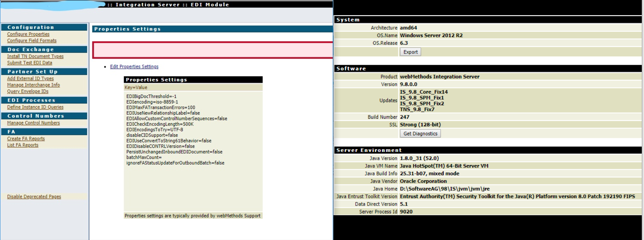The image size is (644, 240).
Task: Select the EDI Processes section header
Action: click(44, 100)
